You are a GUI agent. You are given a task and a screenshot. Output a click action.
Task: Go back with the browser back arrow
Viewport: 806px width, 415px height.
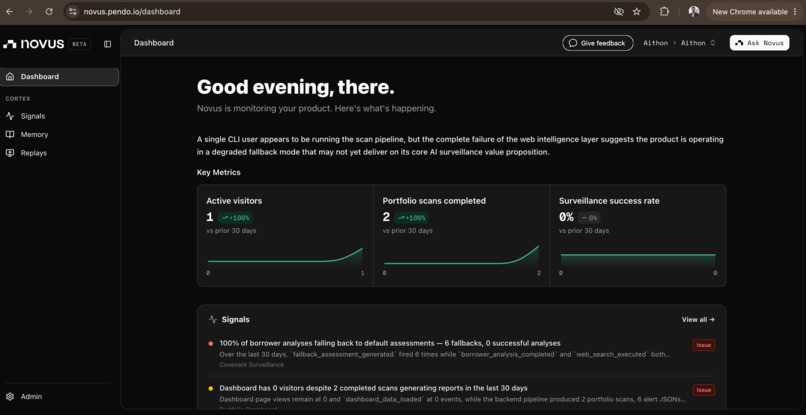click(x=9, y=11)
